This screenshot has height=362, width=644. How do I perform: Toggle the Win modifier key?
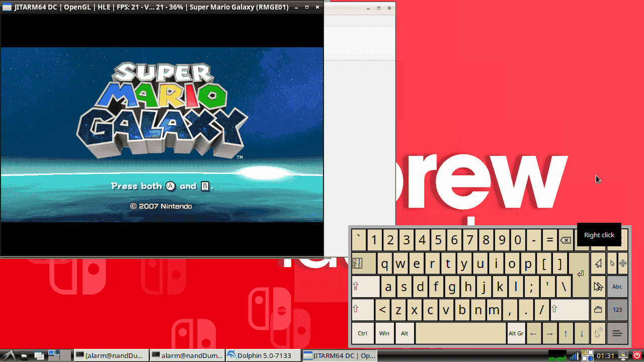(384, 333)
